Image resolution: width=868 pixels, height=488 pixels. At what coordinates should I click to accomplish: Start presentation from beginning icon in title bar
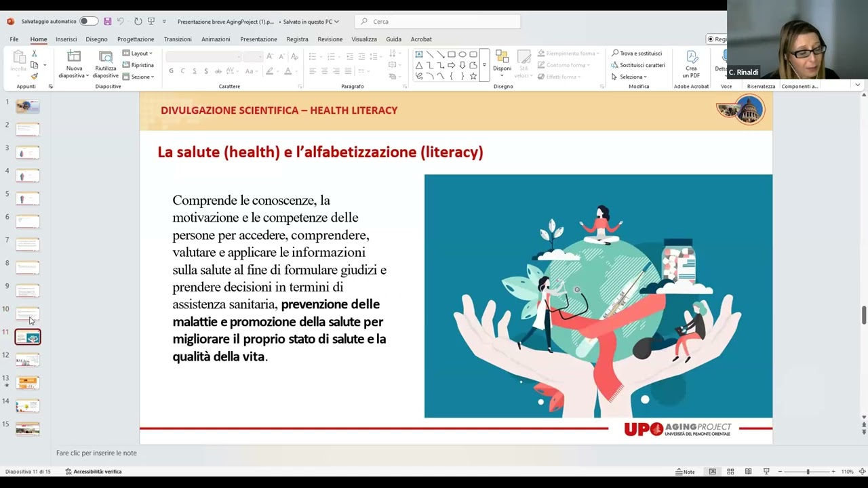click(151, 22)
